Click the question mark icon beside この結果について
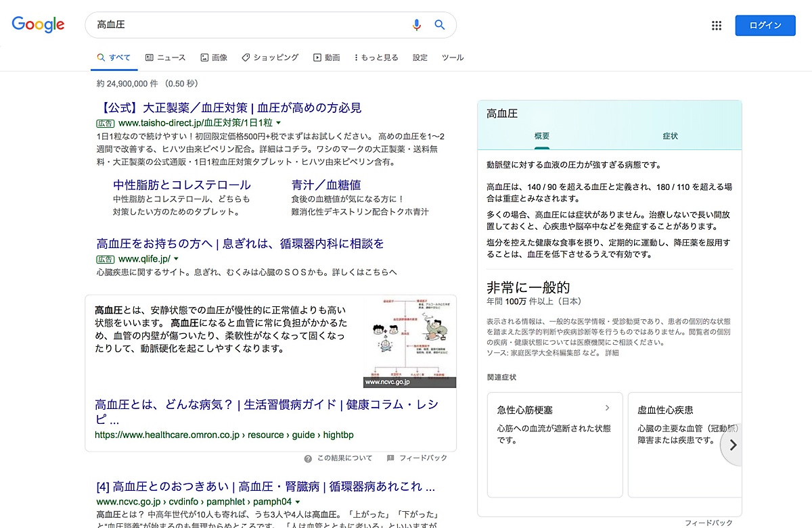 click(308, 458)
